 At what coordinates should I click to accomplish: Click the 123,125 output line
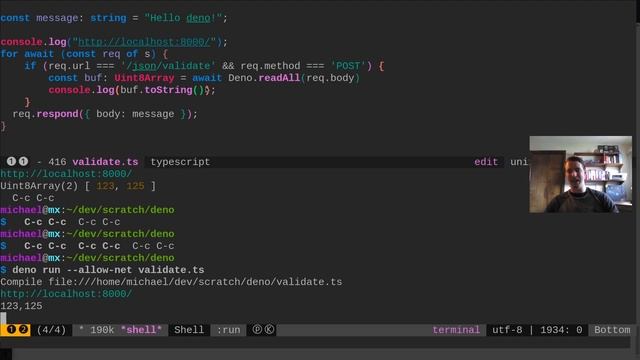pos(21,306)
